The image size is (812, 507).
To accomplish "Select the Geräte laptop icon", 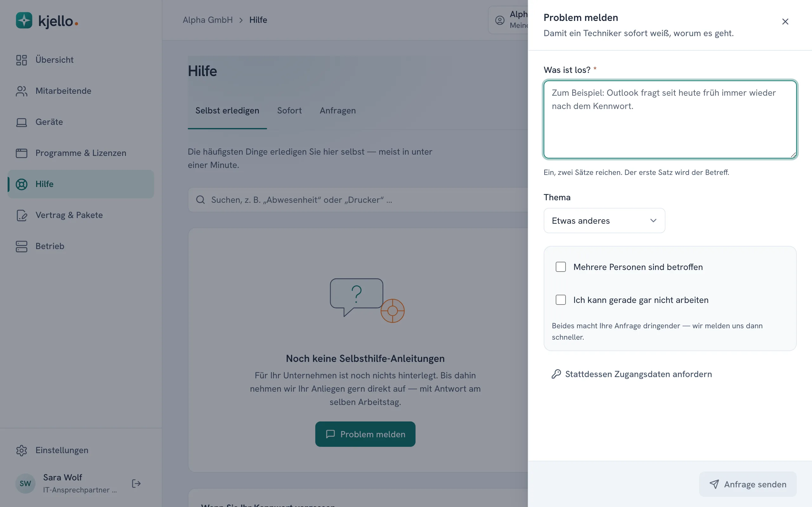I will click(x=22, y=122).
